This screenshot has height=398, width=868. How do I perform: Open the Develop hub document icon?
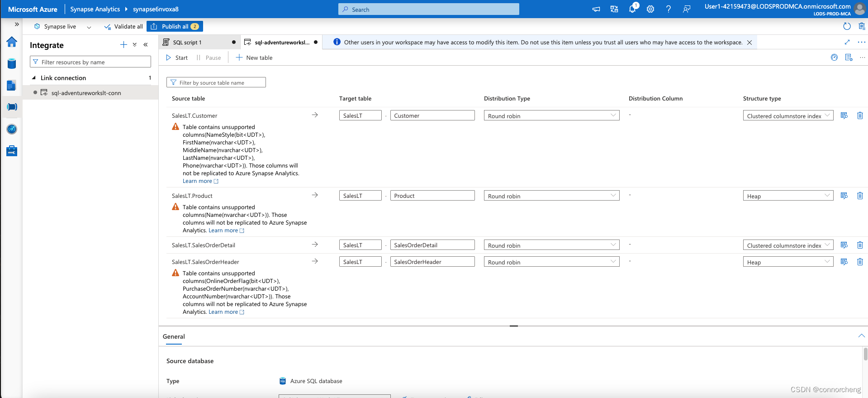(12, 85)
